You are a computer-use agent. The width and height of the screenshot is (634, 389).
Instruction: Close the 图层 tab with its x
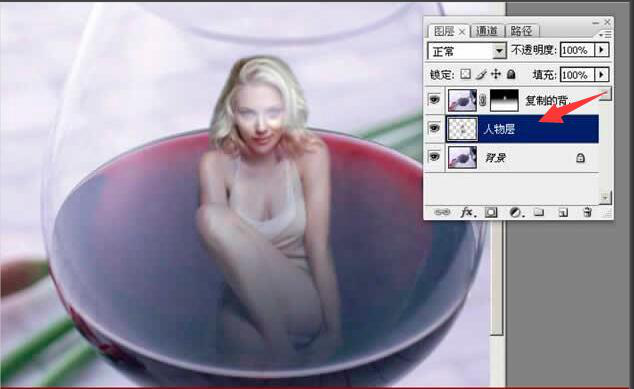point(463,32)
